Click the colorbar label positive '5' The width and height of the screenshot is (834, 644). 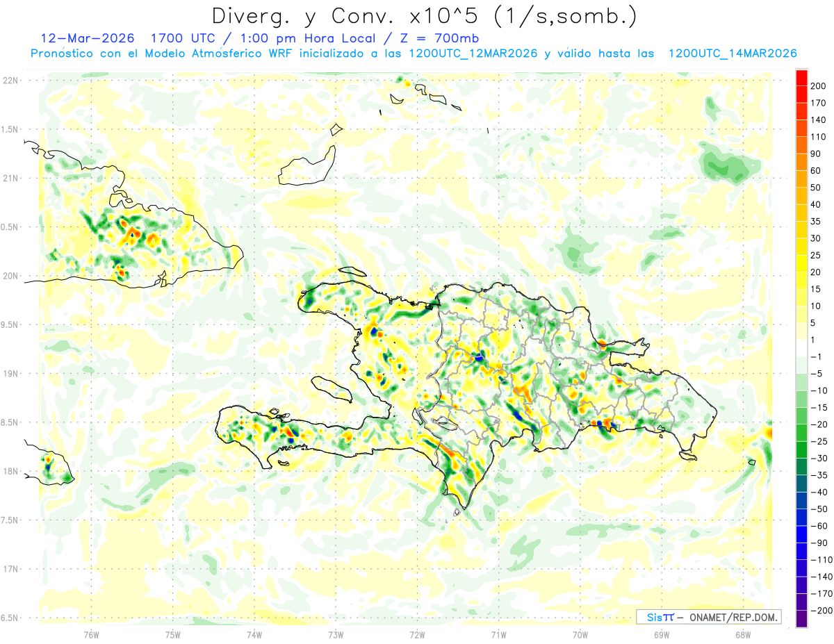tap(815, 323)
